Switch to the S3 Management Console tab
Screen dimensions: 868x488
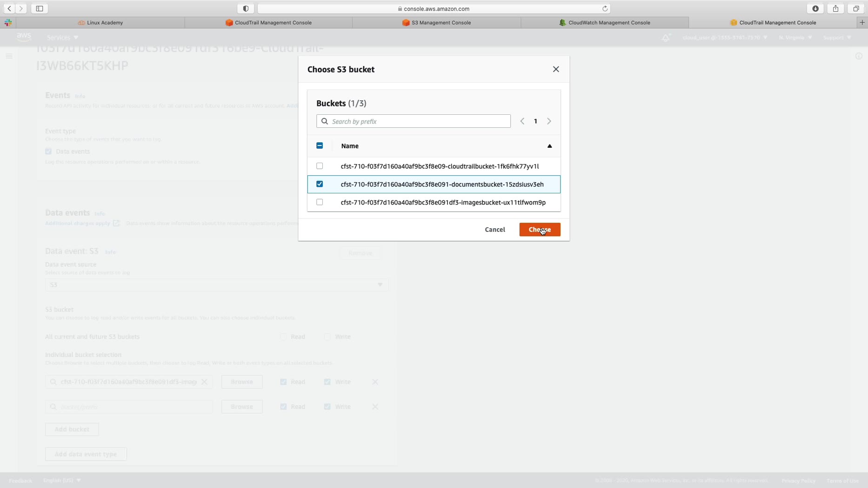click(x=436, y=22)
